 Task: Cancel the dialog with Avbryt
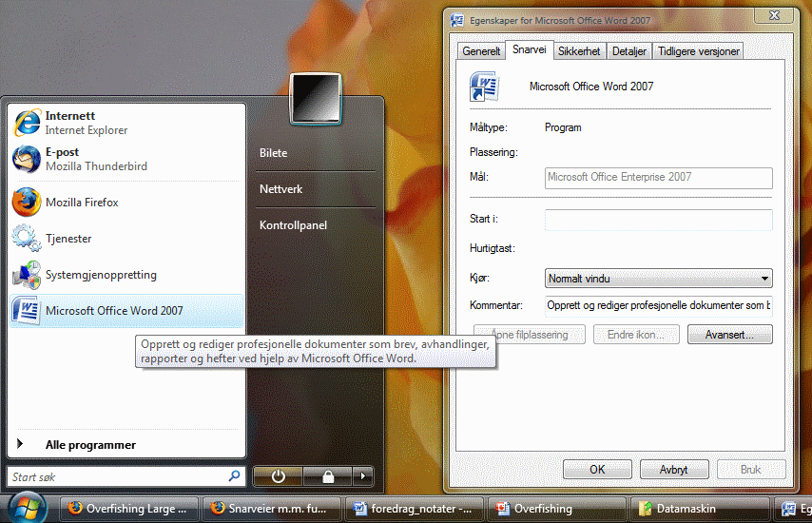pos(674,470)
